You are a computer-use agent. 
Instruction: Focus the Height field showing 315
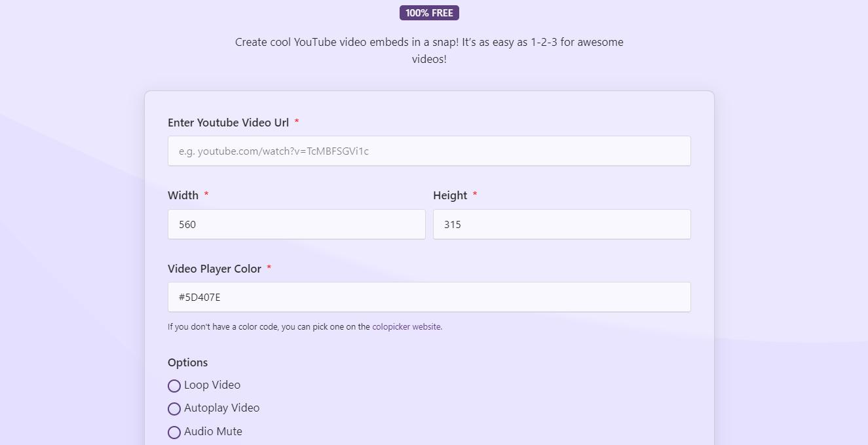click(561, 224)
